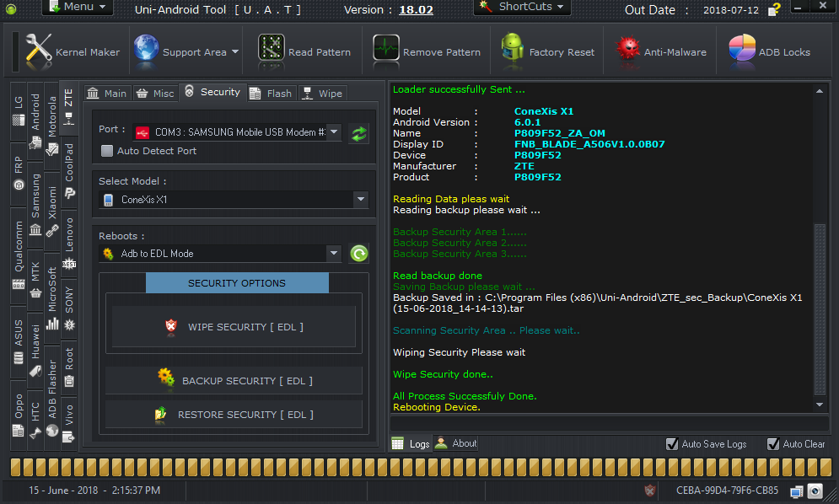Select the ASUS brand side tab
The image size is (839, 504).
19,344
